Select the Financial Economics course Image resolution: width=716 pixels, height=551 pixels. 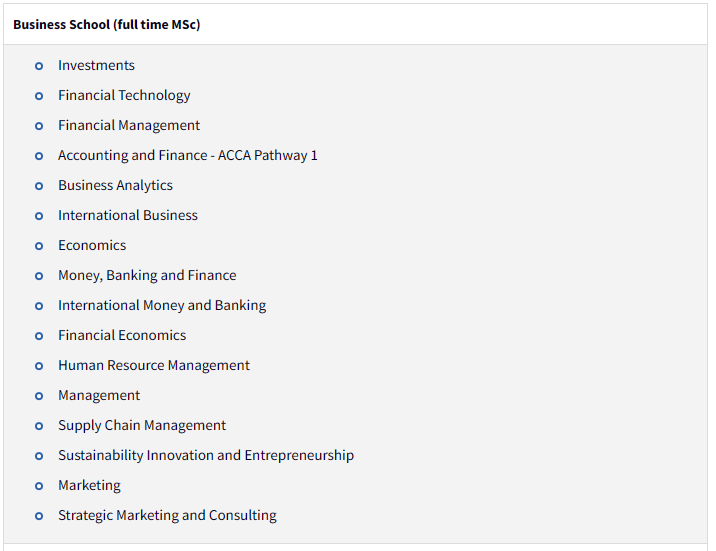tap(122, 335)
